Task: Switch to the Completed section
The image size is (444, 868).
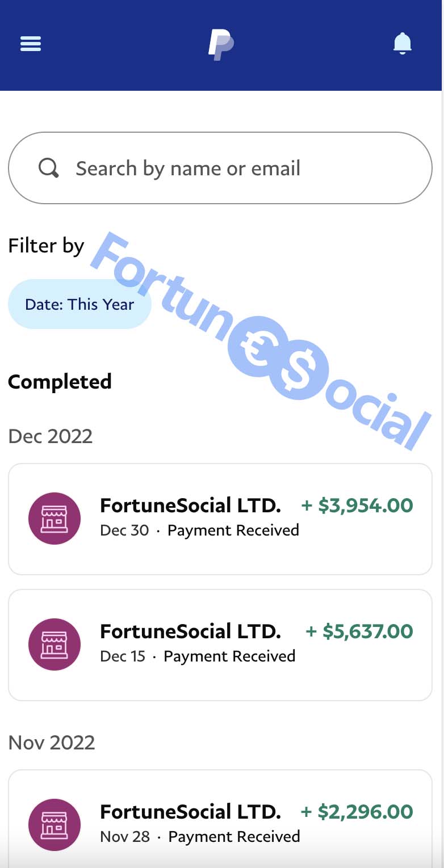Action: pyautogui.click(x=60, y=382)
